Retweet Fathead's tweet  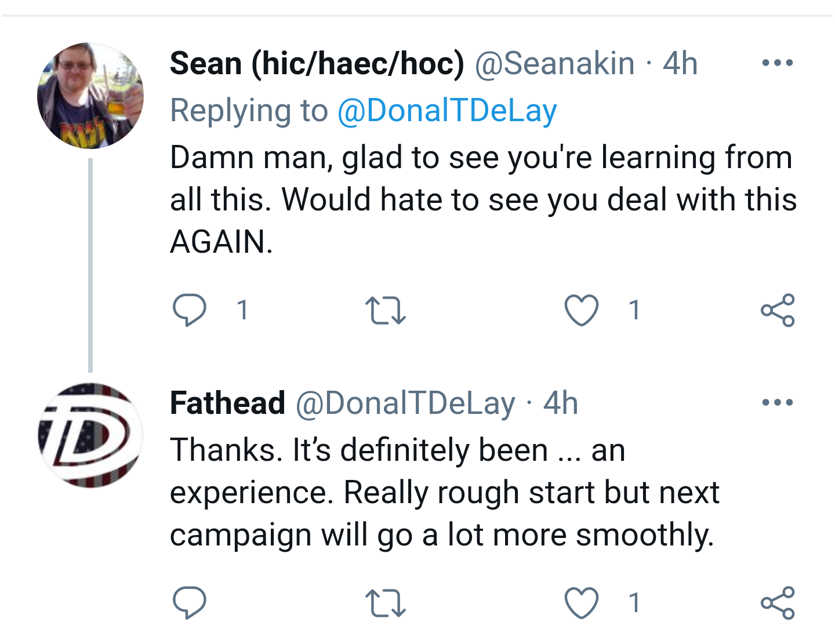386,603
